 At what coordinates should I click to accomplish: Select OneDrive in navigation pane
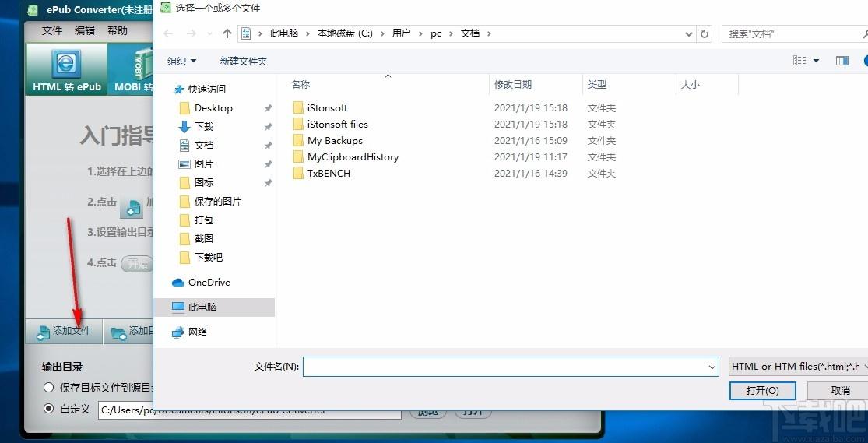click(x=209, y=283)
